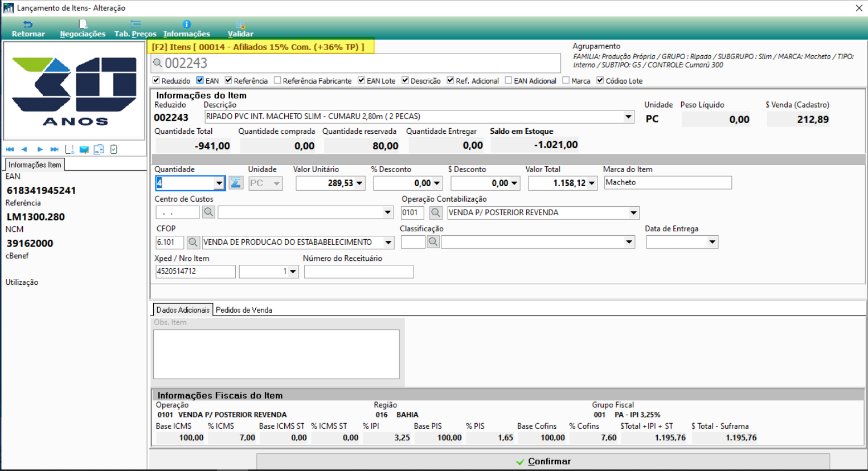This screenshot has height=471, width=868.
Task: Click the envelope with pencil icon
Action: click(84, 149)
